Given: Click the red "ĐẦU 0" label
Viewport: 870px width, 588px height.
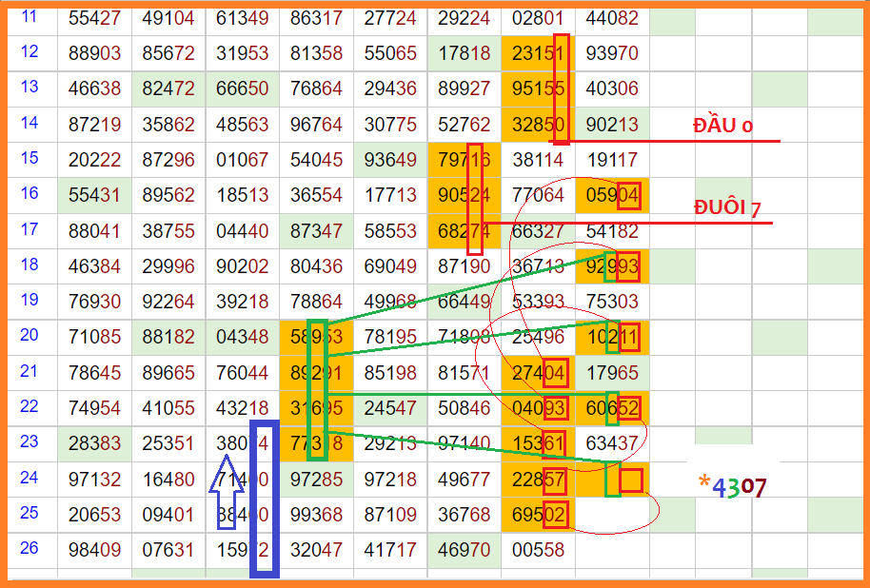Looking at the screenshot, I should pos(723,126).
